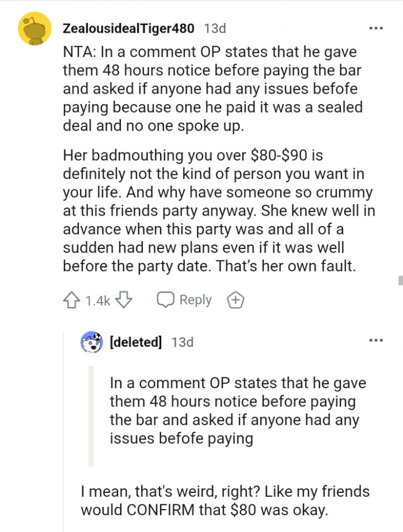Image resolution: width=403 pixels, height=532 pixels.
Task: Open the award menu with the plus icon
Action: pos(235,300)
